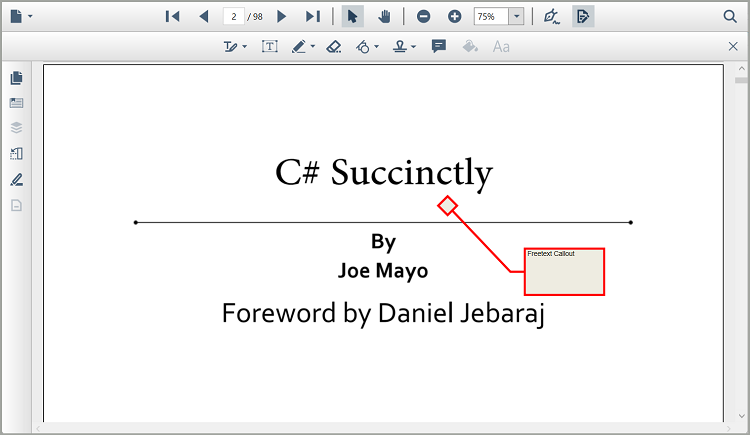The height and width of the screenshot is (435, 750).
Task: Click the zoom out minus button
Action: [x=424, y=17]
